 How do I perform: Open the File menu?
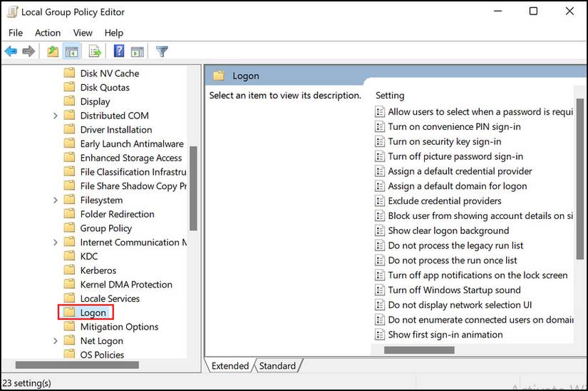(16, 33)
